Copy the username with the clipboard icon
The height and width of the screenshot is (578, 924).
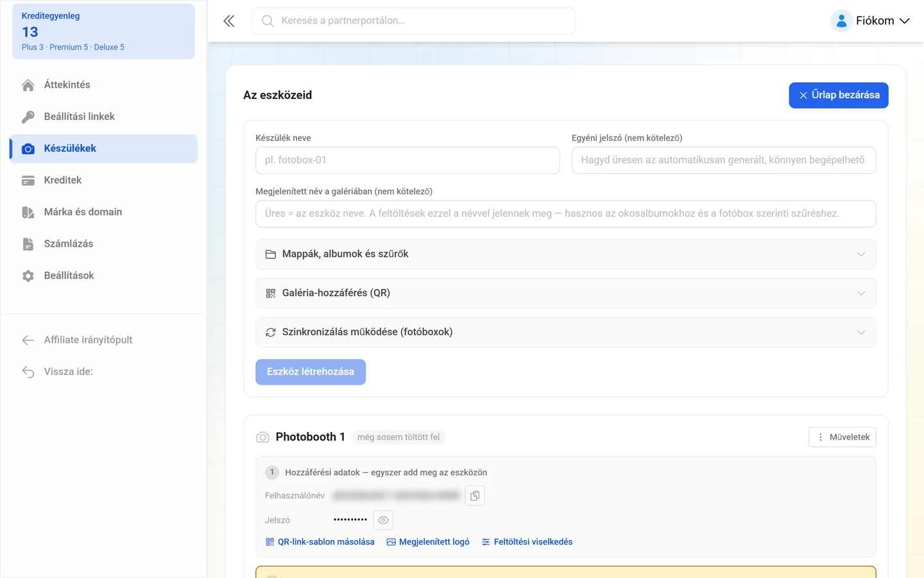(x=475, y=496)
